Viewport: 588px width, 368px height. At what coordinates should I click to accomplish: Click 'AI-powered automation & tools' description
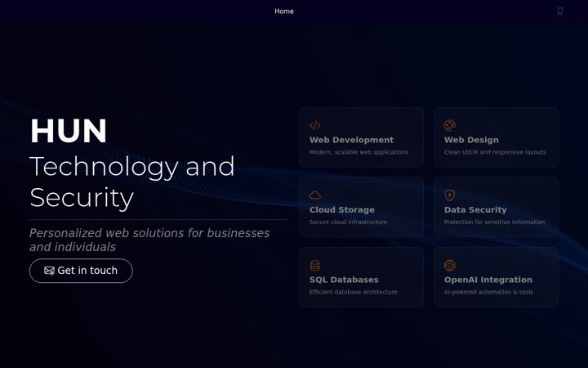pos(488,292)
